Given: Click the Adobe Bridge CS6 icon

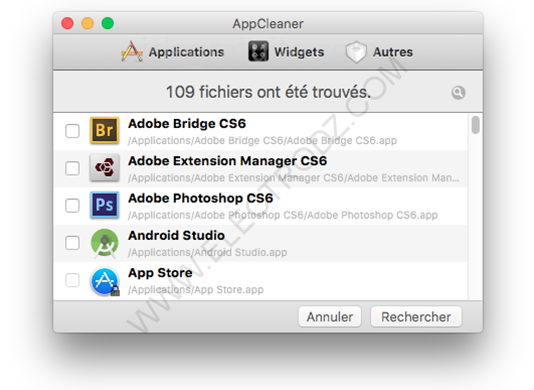Looking at the screenshot, I should [105, 130].
